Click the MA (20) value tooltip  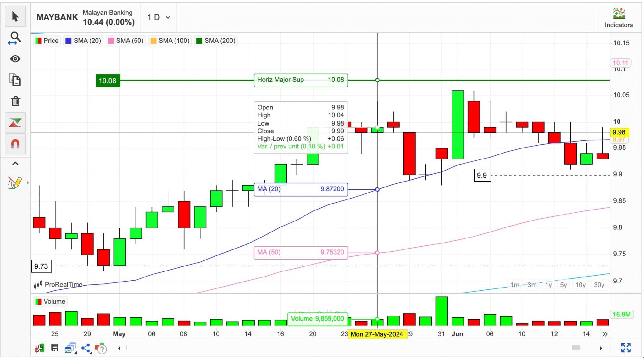301,189
